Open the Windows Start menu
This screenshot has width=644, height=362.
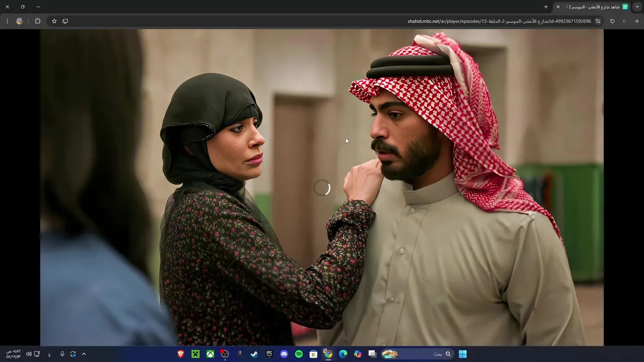(x=462, y=354)
